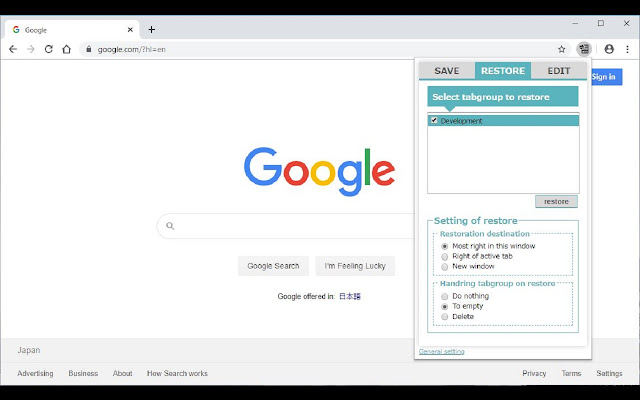Select Most right in this window
The width and height of the screenshot is (640, 400).
click(x=444, y=246)
